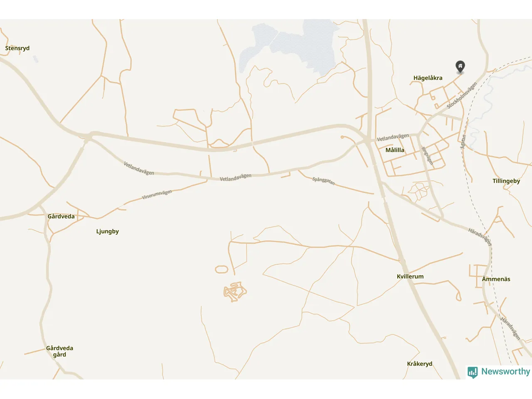Click the Spånggatan street label
The width and height of the screenshot is (532, 399).
point(323,181)
